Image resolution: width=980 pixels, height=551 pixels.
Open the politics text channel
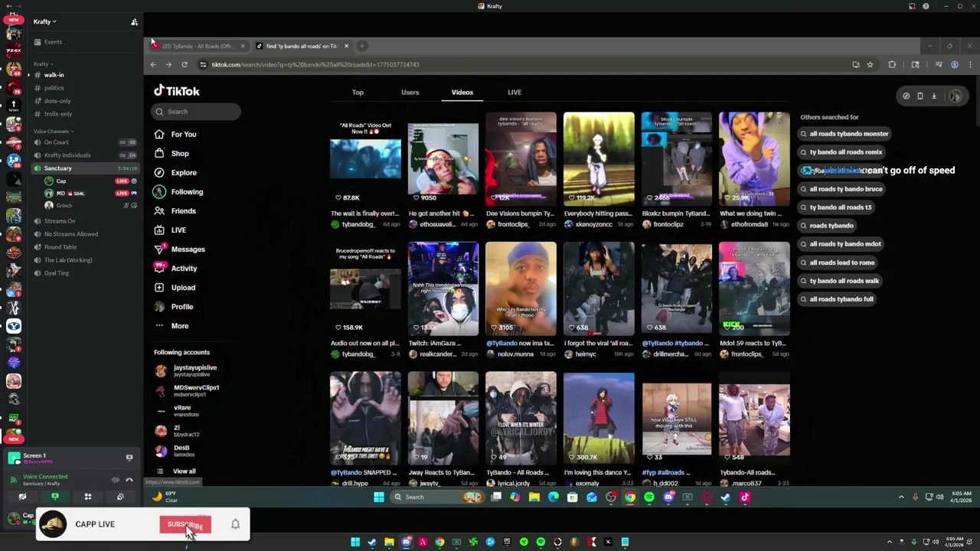84,88
